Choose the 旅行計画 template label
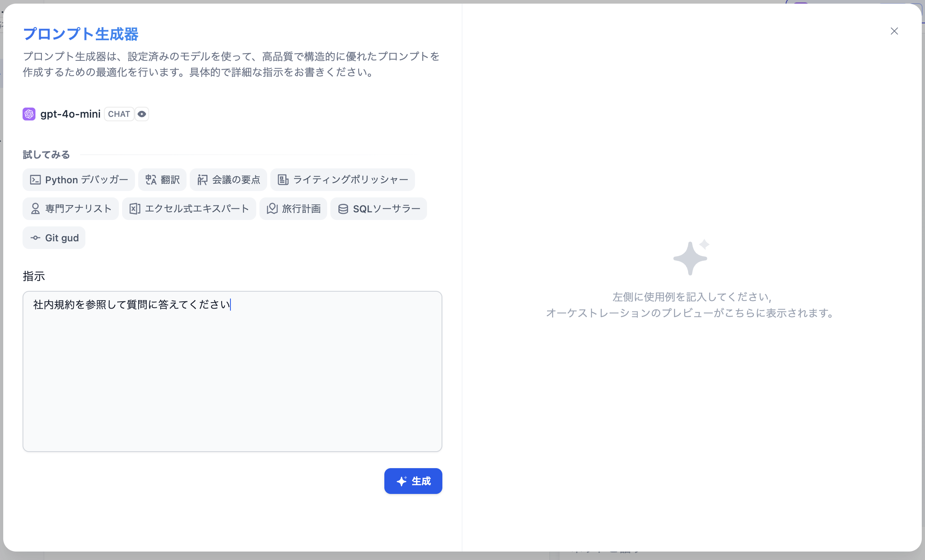Viewport: 925px width, 560px height. (301, 209)
